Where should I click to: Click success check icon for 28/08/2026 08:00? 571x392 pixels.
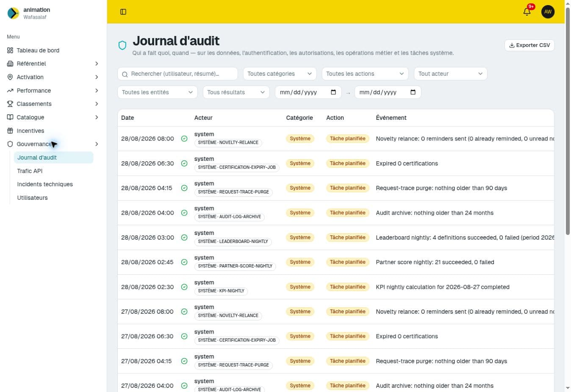click(x=184, y=138)
